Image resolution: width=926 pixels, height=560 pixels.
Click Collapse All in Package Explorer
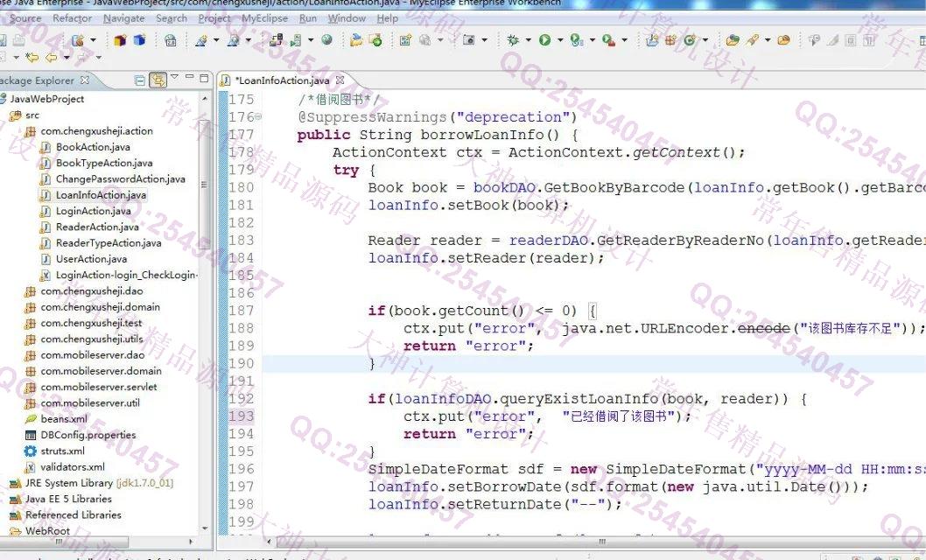pos(140,80)
